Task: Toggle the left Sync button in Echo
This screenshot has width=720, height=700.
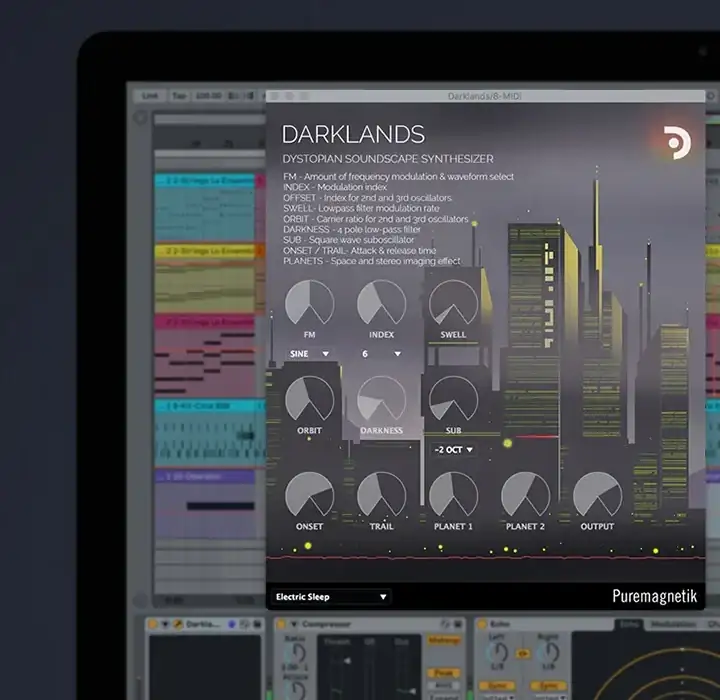Action: [x=497, y=685]
